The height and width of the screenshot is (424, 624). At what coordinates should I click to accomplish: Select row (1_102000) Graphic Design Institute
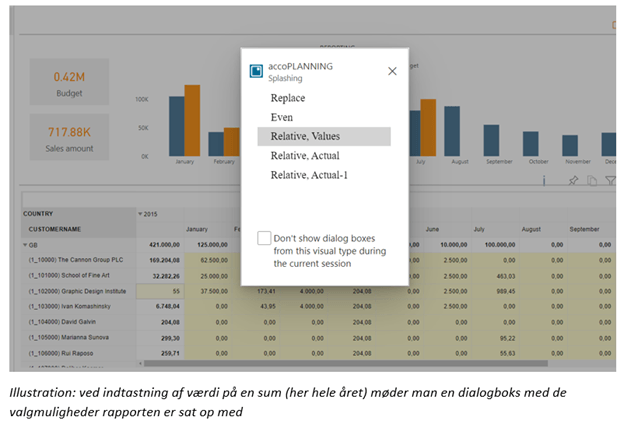click(x=77, y=291)
